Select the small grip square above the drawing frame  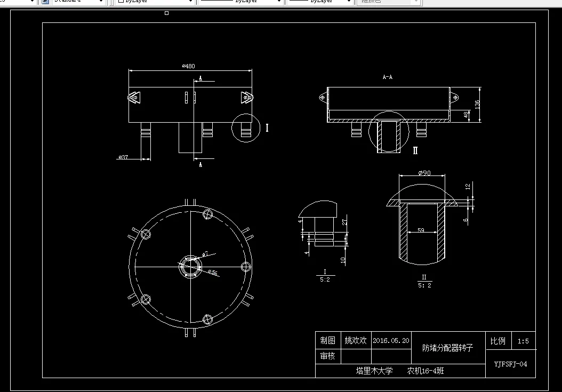pos(167,13)
